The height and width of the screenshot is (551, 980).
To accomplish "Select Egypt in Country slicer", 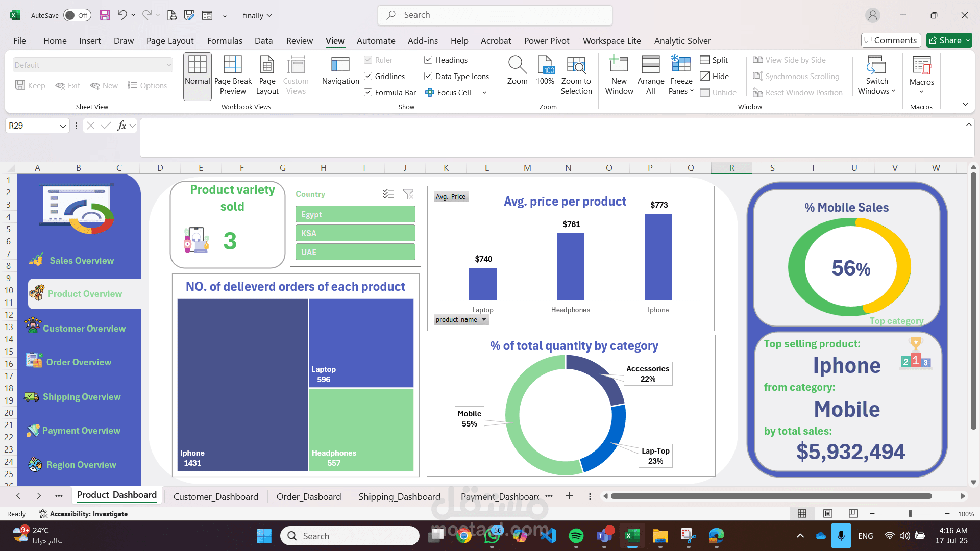I will [x=355, y=214].
